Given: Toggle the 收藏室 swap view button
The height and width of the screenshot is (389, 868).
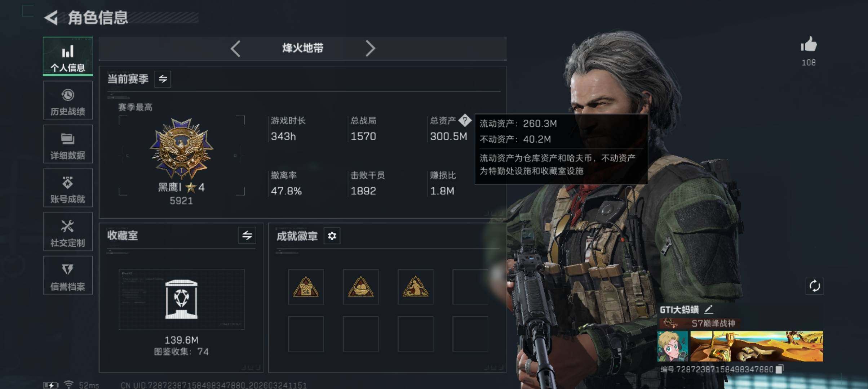Looking at the screenshot, I should click(x=247, y=236).
